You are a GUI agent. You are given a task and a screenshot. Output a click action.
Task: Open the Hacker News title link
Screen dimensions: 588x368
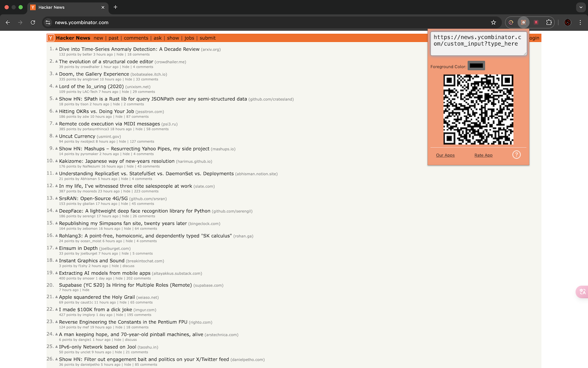73,38
